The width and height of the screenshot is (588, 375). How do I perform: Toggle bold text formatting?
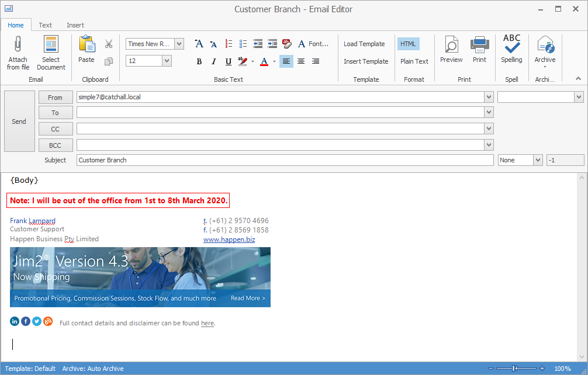[x=199, y=61]
